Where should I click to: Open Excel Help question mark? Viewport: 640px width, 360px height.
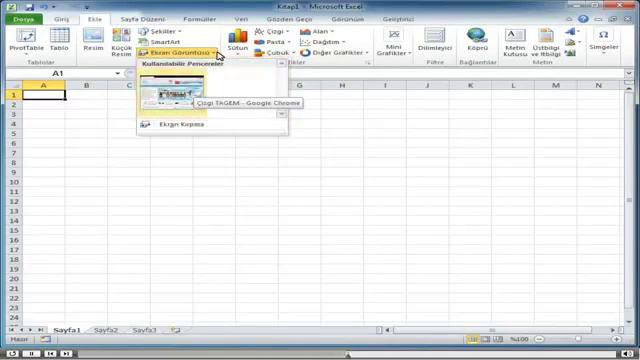pos(583,19)
